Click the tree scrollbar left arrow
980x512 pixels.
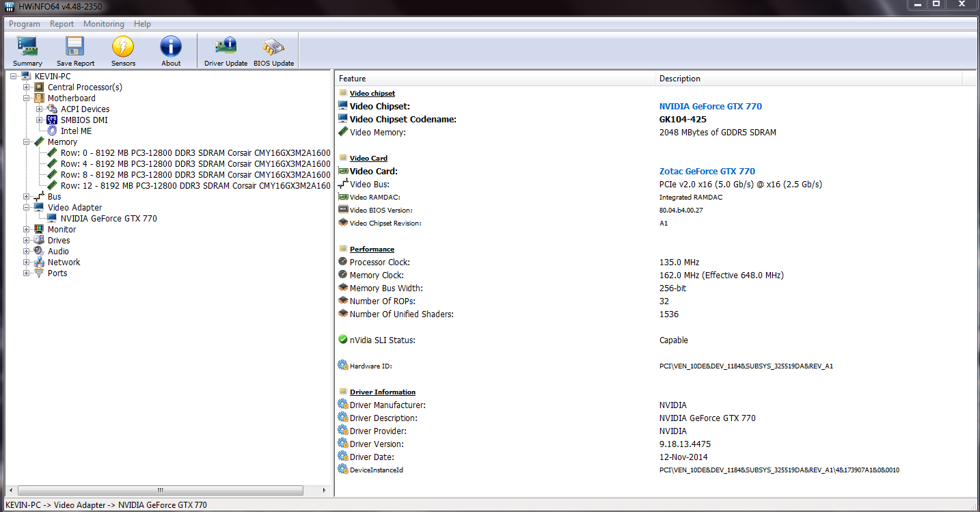click(x=10, y=490)
